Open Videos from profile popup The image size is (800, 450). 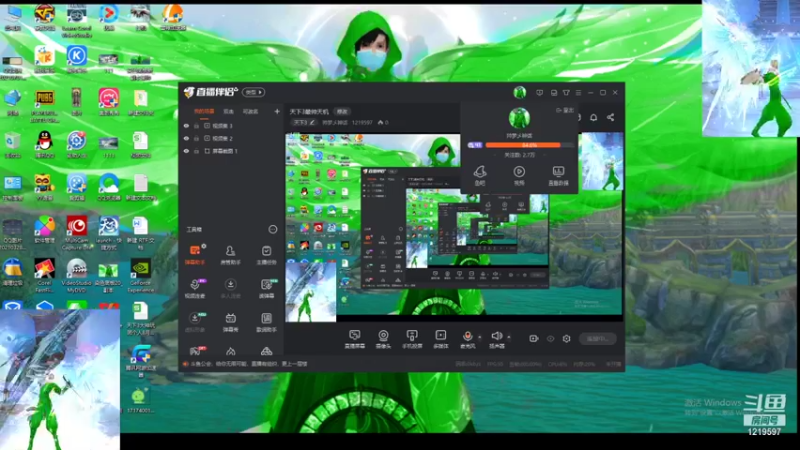tap(519, 176)
